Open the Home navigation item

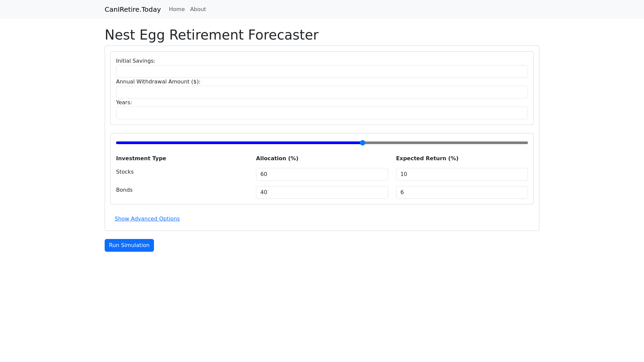point(177,9)
